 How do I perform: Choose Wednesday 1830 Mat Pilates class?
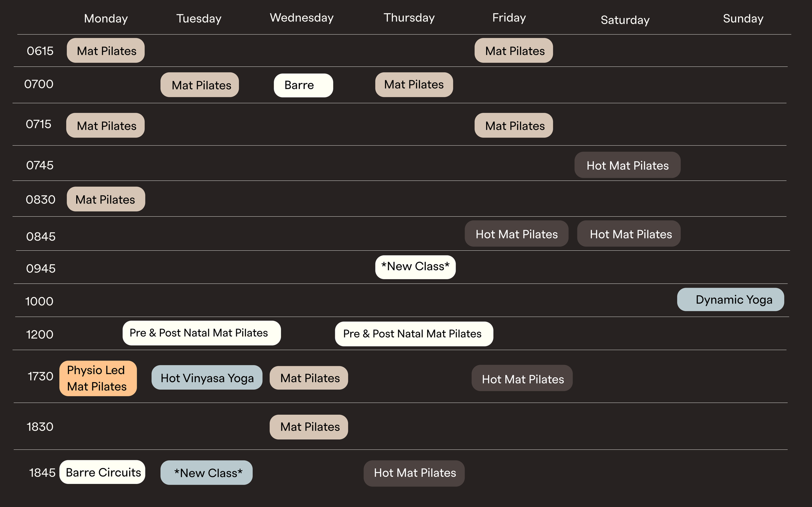(309, 427)
